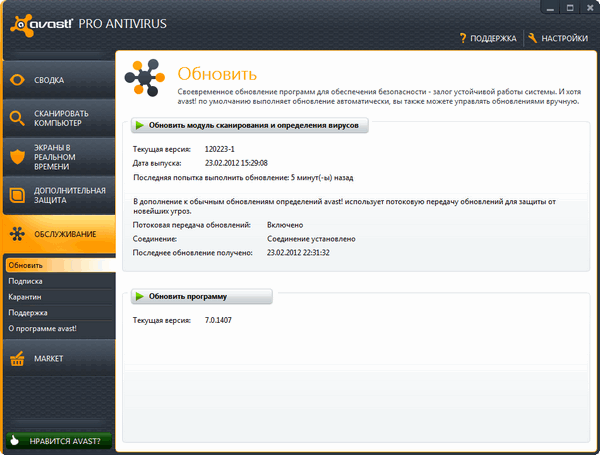Select the Поддержка submenu item in sidebar
Viewport: 600px width, 455px height.
click(29, 313)
